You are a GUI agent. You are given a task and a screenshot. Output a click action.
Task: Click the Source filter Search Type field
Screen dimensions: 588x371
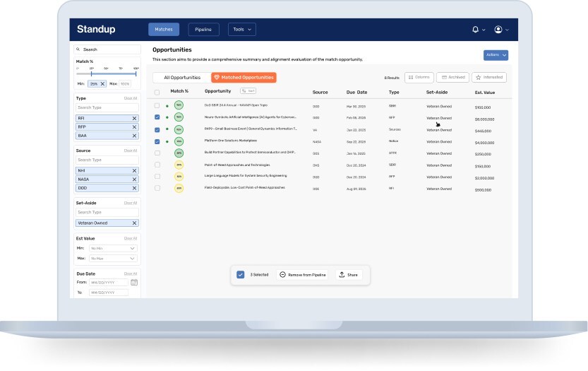point(107,160)
